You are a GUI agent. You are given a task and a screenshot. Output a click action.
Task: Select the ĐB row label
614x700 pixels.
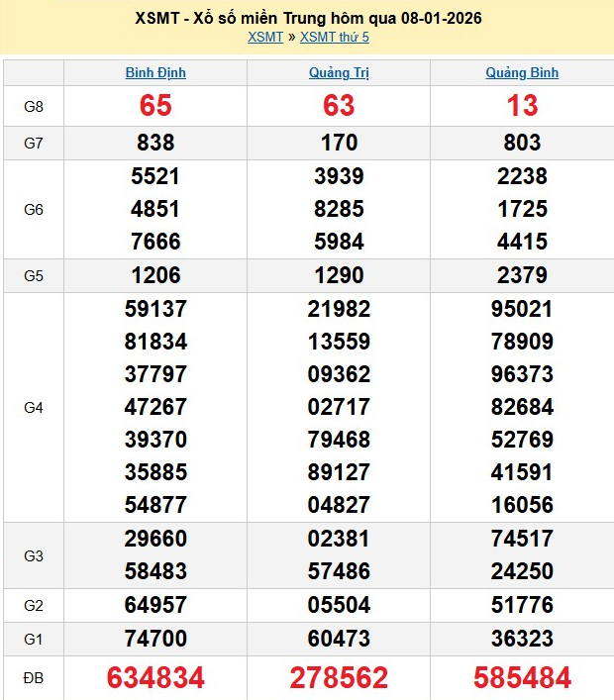coord(34,677)
